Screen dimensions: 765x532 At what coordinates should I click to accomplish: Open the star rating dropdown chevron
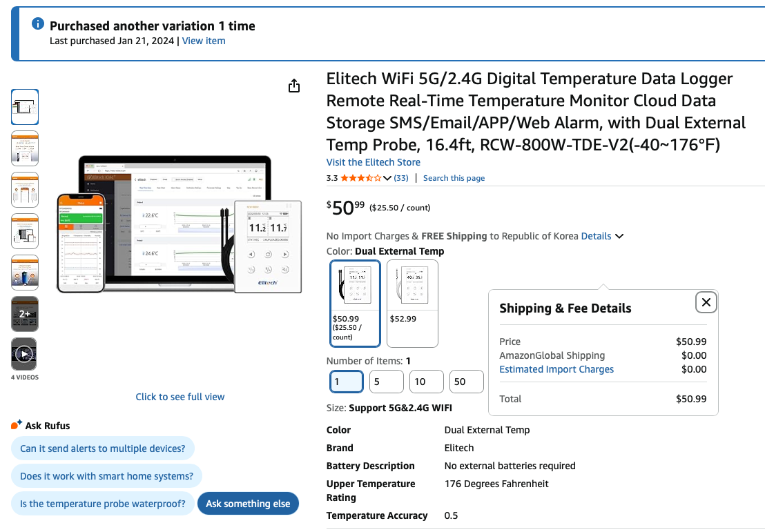click(387, 178)
